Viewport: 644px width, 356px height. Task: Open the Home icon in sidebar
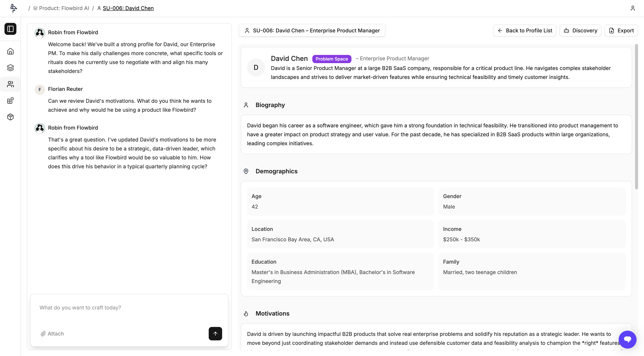click(x=10, y=51)
